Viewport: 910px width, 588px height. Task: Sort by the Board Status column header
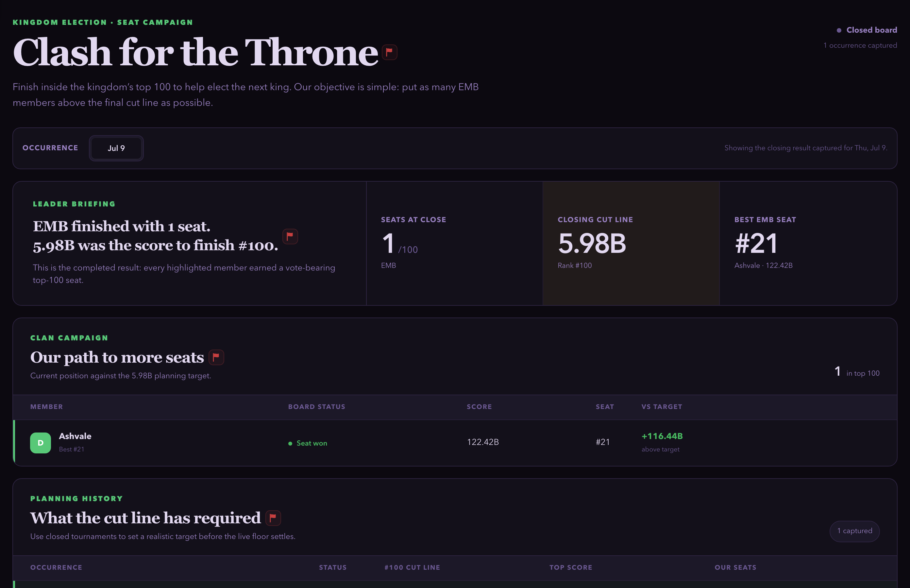point(316,407)
